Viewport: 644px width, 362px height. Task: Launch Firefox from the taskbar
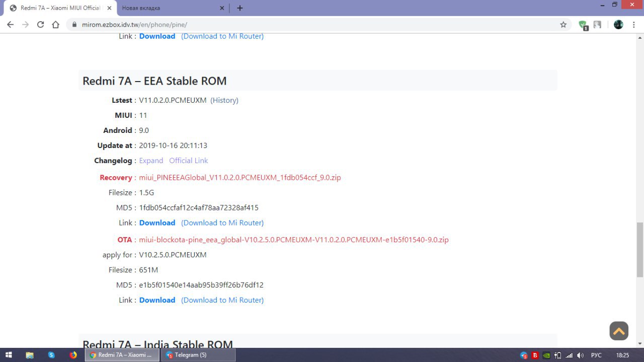point(73,355)
